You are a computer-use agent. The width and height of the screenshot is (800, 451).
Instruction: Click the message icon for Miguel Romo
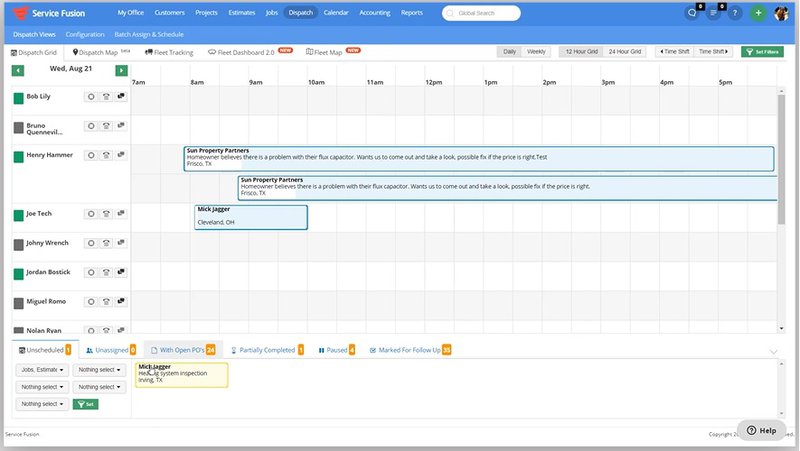121,302
